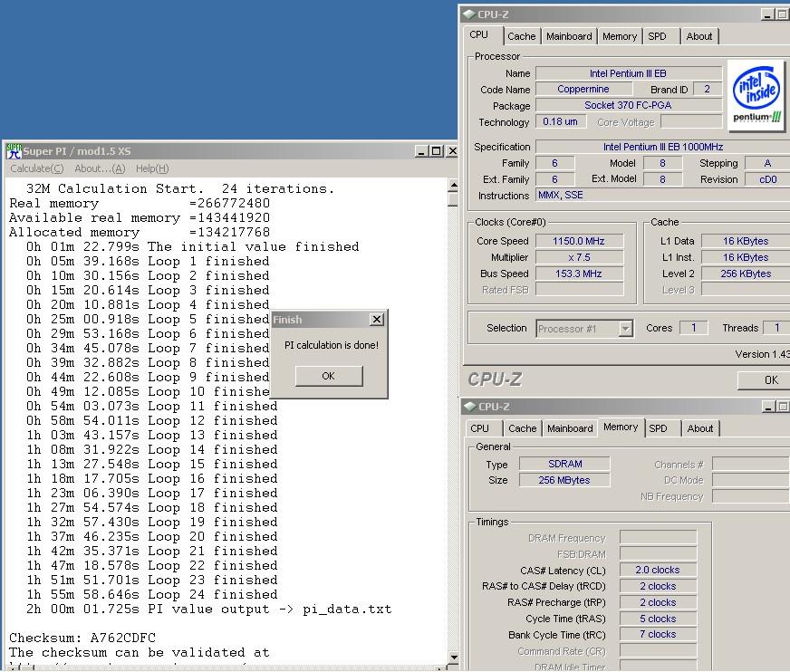Open the About...(A) menu in Super PI

click(x=100, y=168)
